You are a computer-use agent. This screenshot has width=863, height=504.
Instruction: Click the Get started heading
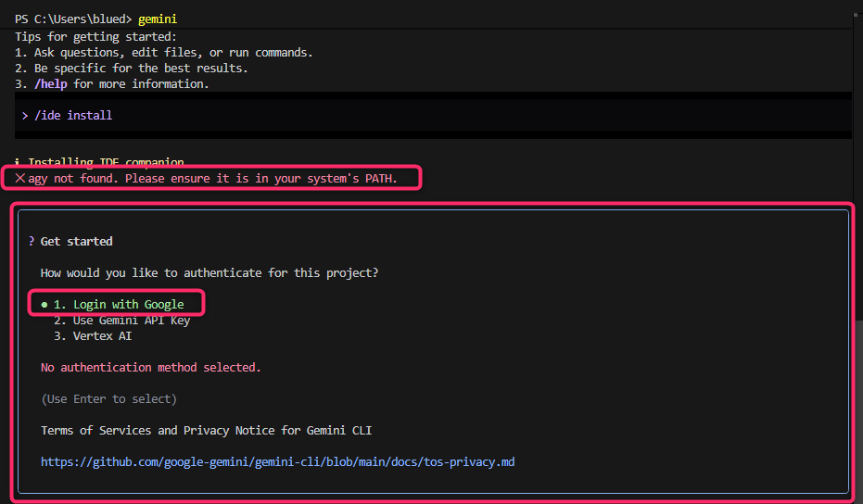76,241
